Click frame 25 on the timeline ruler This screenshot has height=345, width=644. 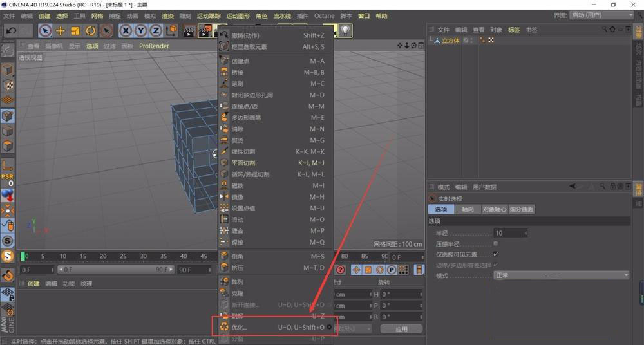click(123, 256)
